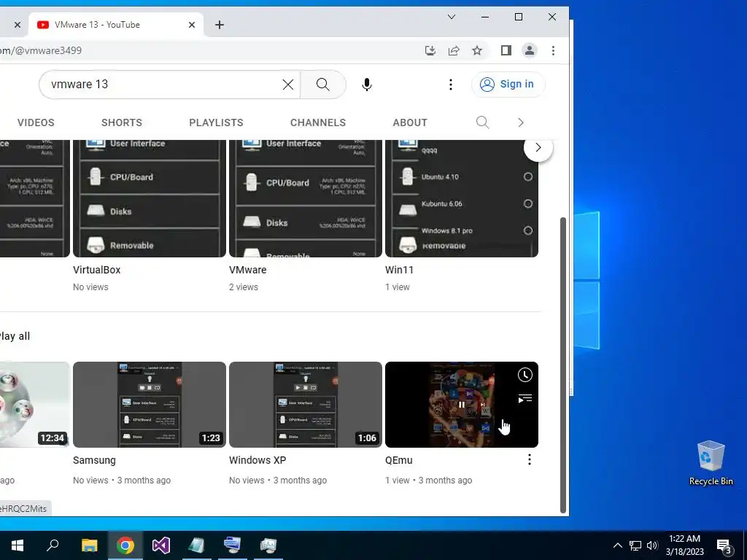Add QEmu video to Watch later

click(525, 375)
